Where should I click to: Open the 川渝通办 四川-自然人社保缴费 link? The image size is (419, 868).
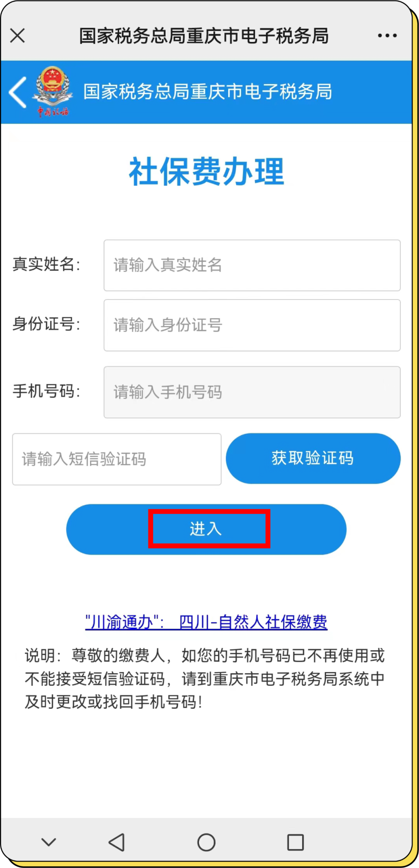(x=206, y=622)
